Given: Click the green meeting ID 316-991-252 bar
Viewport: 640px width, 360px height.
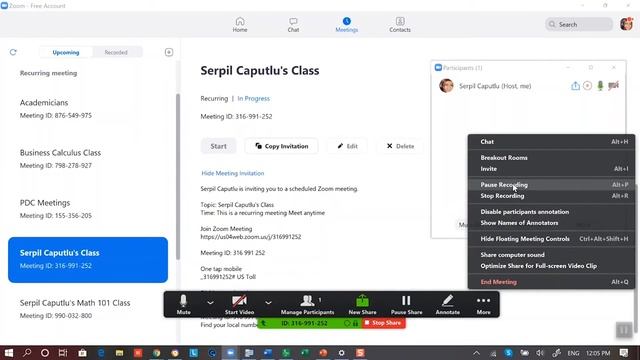Looking at the screenshot, I should pos(304,323).
